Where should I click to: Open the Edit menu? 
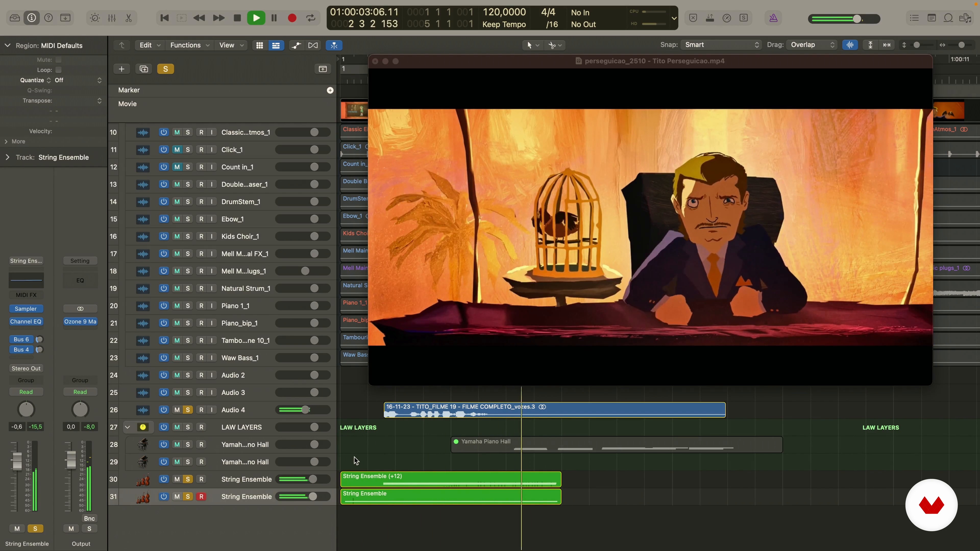click(x=150, y=45)
